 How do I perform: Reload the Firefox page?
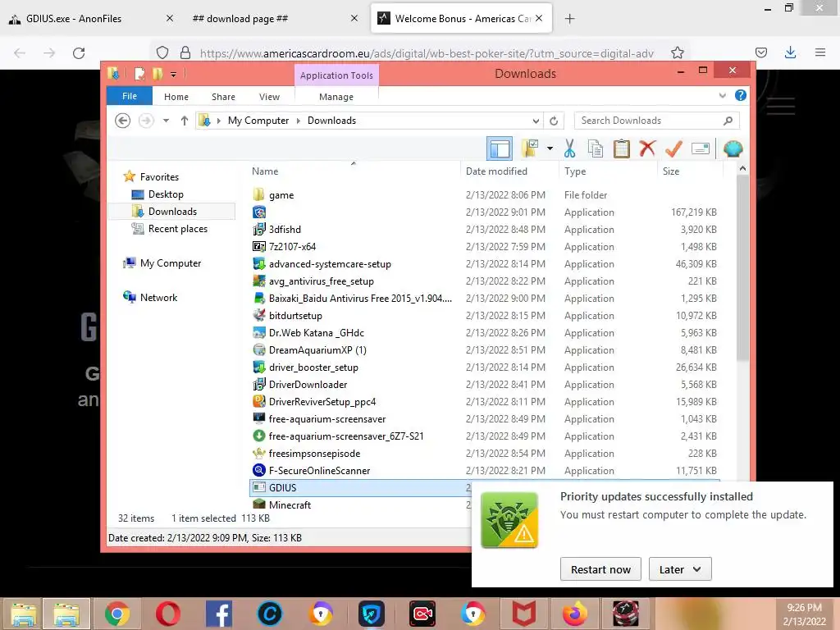(x=79, y=52)
